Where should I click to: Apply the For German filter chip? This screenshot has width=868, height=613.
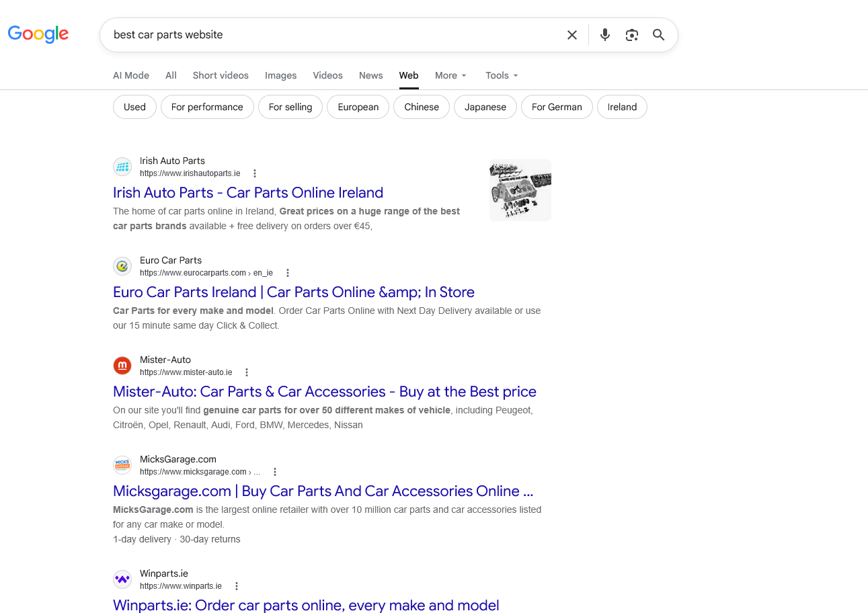[557, 107]
